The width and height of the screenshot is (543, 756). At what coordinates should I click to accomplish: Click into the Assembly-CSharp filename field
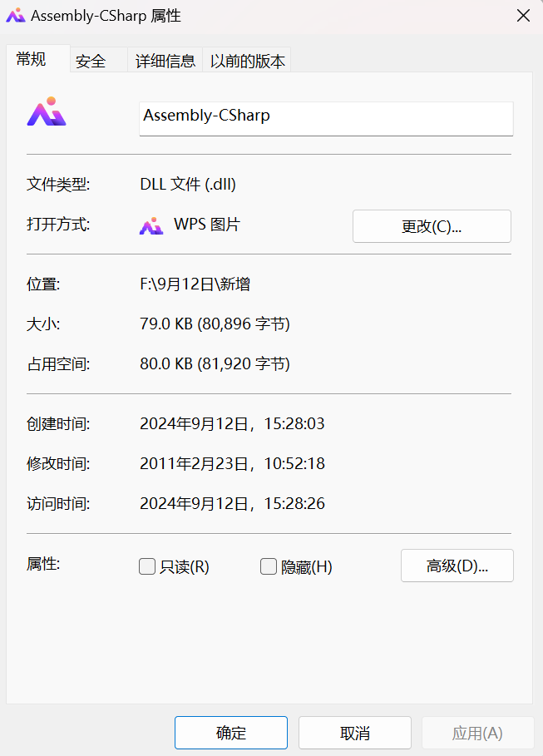click(326, 117)
